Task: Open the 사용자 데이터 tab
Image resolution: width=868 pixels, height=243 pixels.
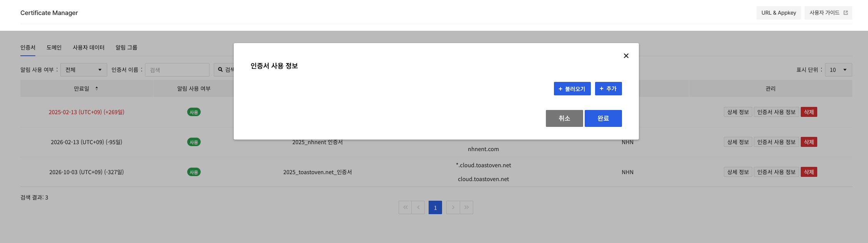Action: (x=88, y=47)
